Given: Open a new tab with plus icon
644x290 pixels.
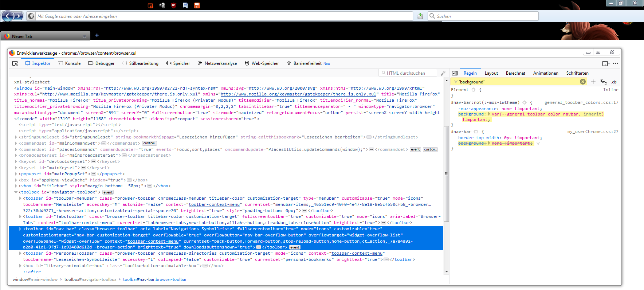Looking at the screenshot, I should (x=97, y=35).
